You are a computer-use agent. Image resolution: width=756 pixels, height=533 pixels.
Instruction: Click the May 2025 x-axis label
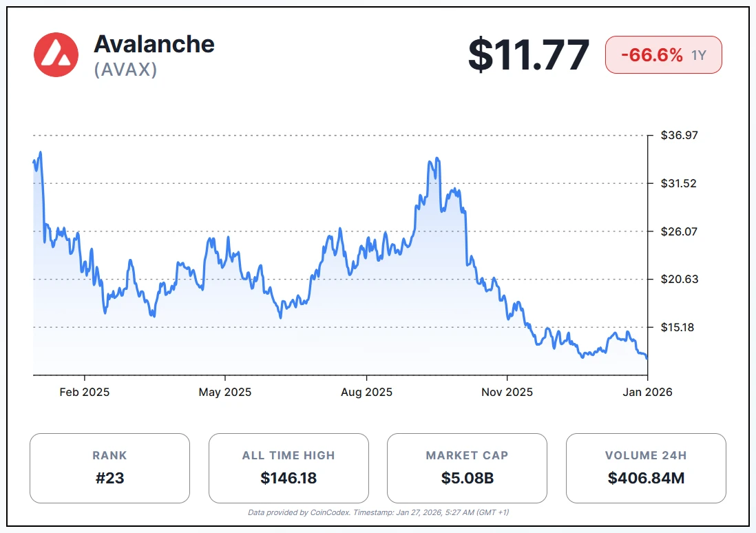click(225, 393)
